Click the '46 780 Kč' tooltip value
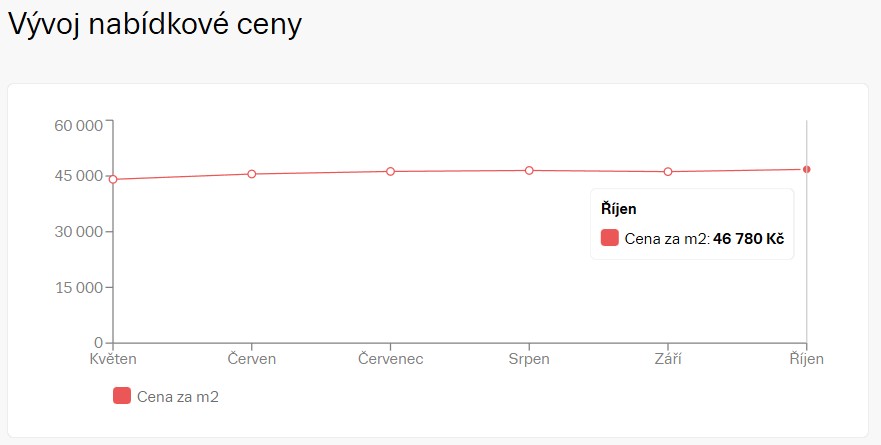The width and height of the screenshot is (881, 445). pos(748,239)
